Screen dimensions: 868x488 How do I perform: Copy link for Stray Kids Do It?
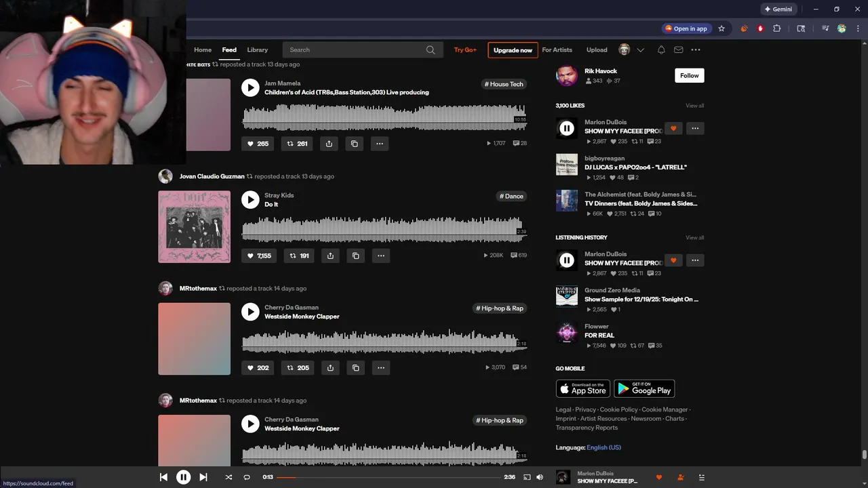pos(355,256)
